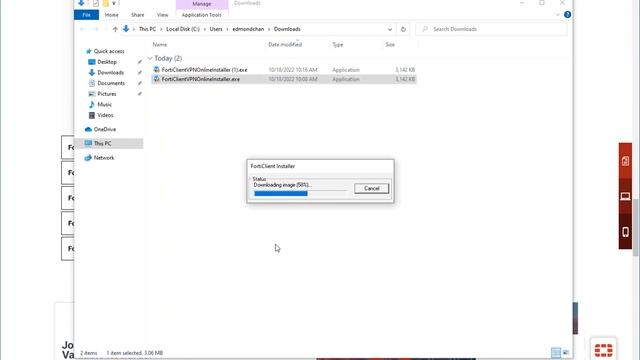Select This PC in navigation pane
This screenshot has height=360, width=640.
click(x=109, y=143)
